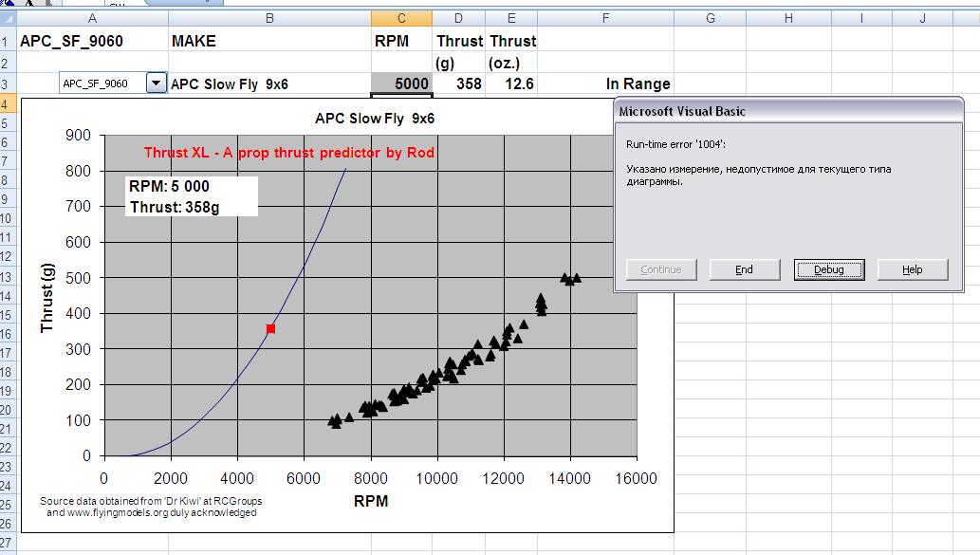Select the highlighted column C header
980x555 pixels.
[x=402, y=18]
